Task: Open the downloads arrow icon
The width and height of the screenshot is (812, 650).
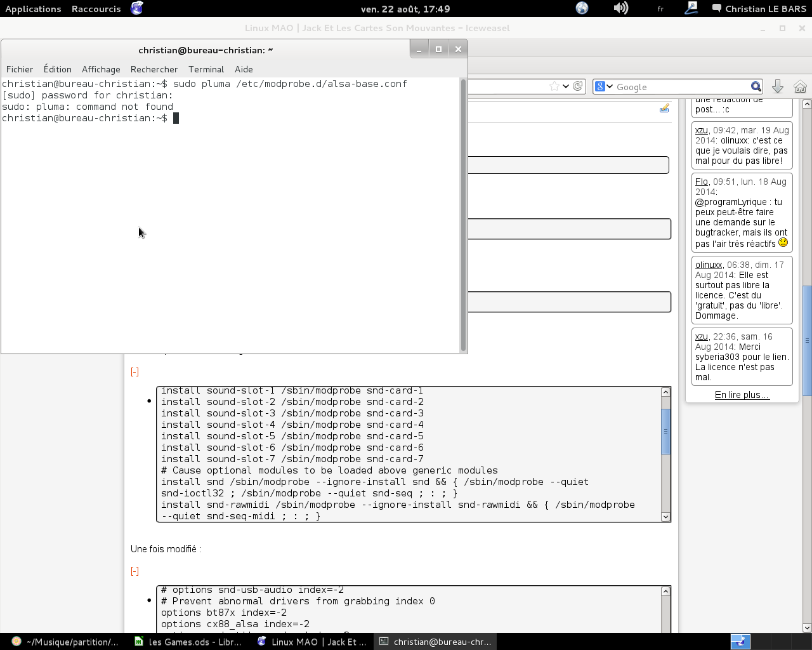Action: click(778, 87)
